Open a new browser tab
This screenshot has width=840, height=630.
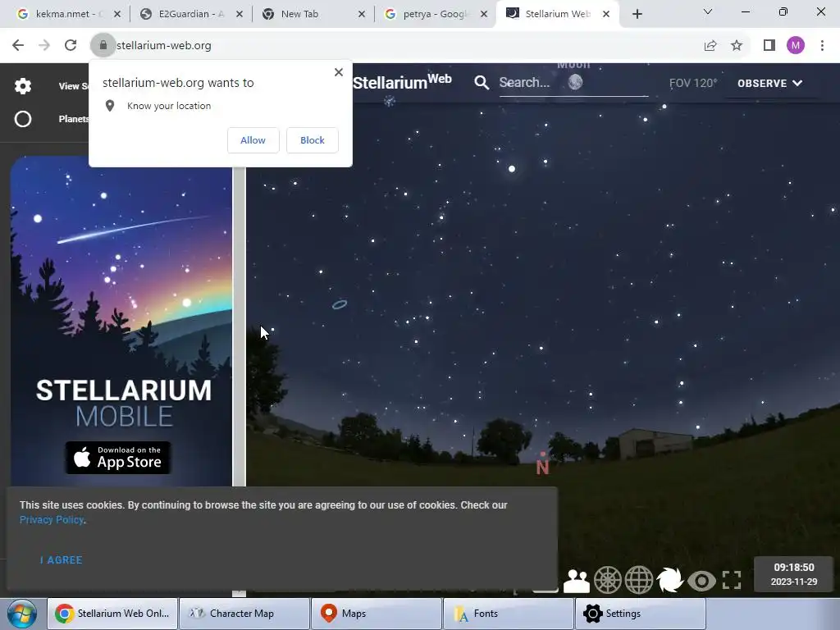pyautogui.click(x=637, y=14)
